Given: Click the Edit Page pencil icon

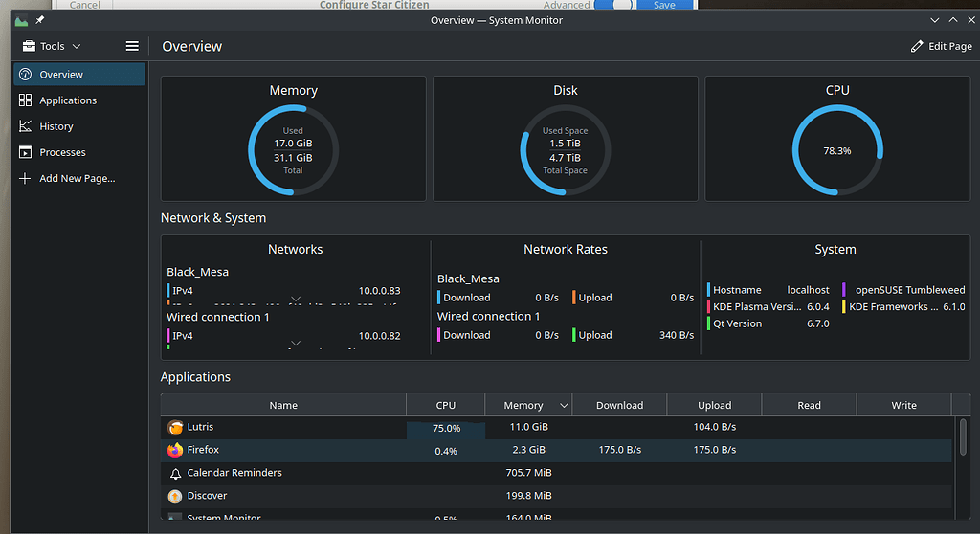Looking at the screenshot, I should (x=917, y=46).
